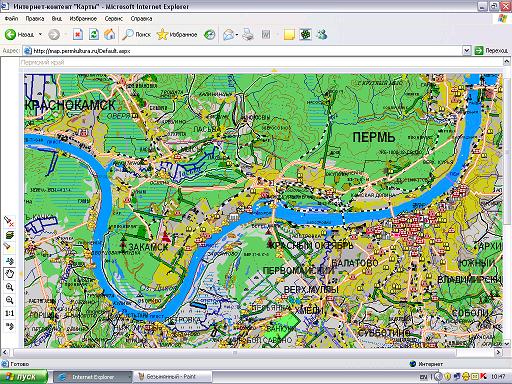
Task: Click the Stop page loading icon
Action: (78, 34)
